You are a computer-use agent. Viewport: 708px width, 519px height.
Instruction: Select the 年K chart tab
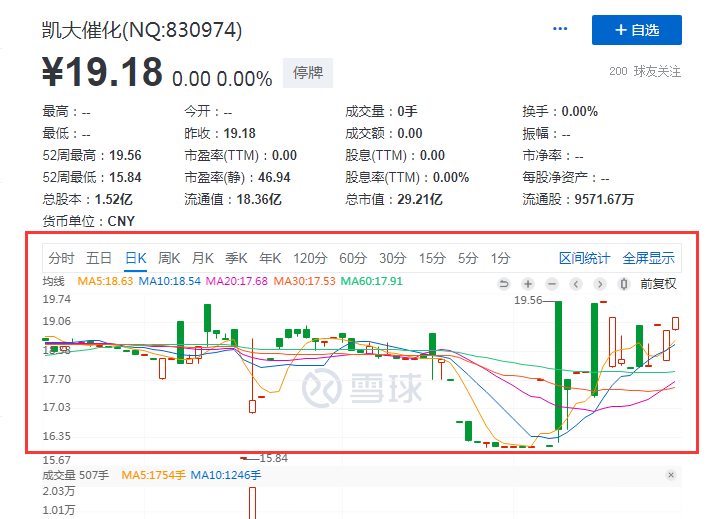[270, 258]
